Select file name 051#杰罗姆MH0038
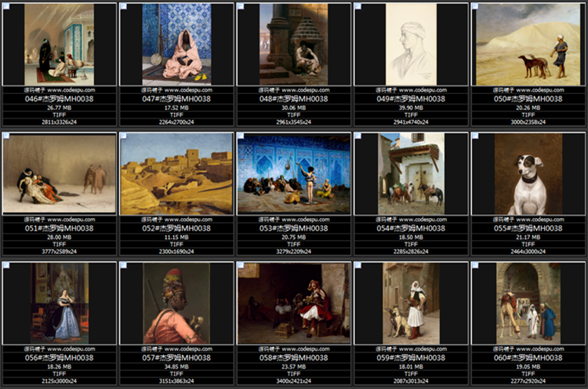Screen dimensions: 588x389 pos(60,228)
